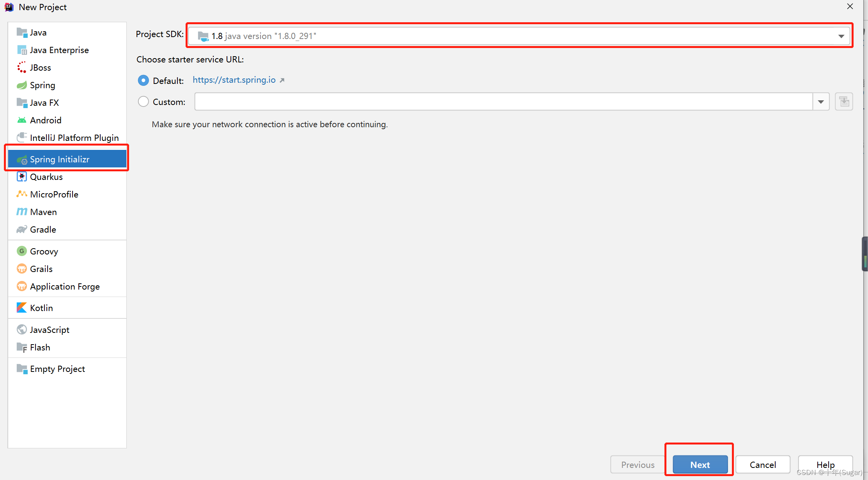Click download icon button beside Custom URL

pos(844,102)
